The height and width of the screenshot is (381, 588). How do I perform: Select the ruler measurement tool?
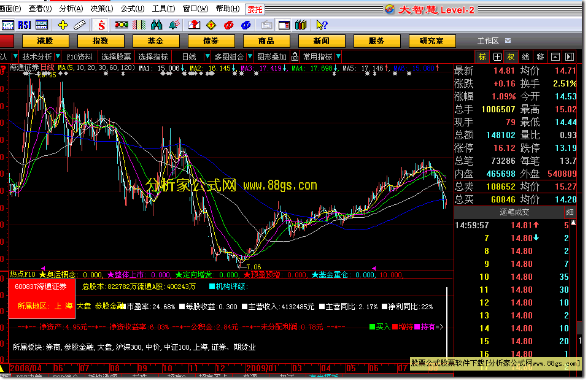click(80, 25)
